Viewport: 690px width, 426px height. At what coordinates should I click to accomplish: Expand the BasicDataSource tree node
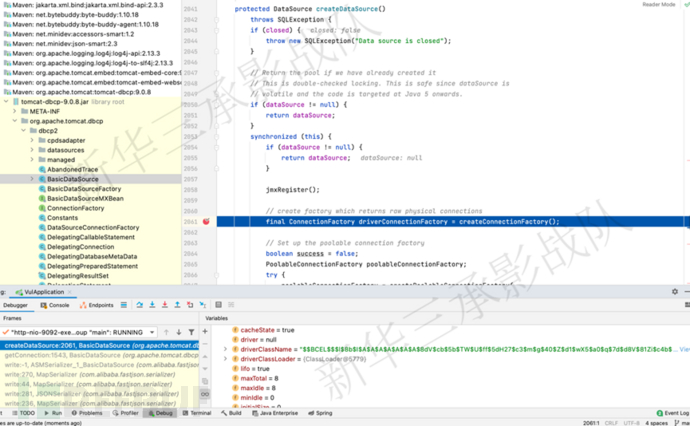[x=32, y=179]
